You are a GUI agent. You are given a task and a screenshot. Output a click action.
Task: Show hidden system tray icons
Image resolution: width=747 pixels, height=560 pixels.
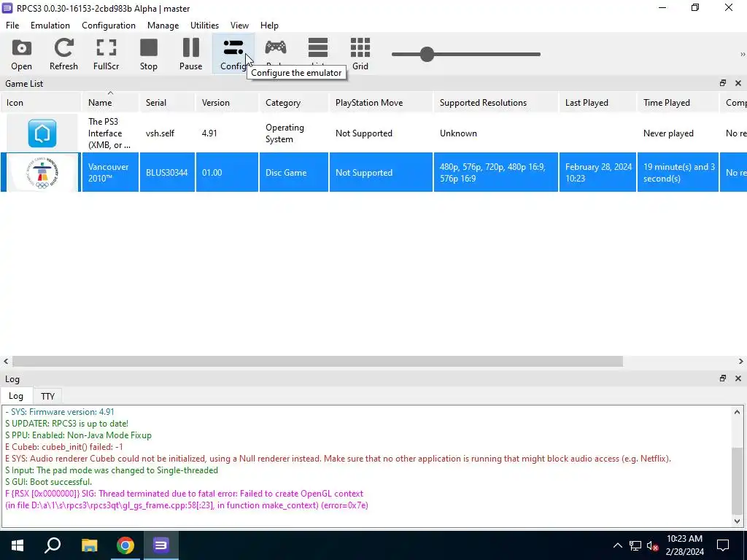click(617, 545)
